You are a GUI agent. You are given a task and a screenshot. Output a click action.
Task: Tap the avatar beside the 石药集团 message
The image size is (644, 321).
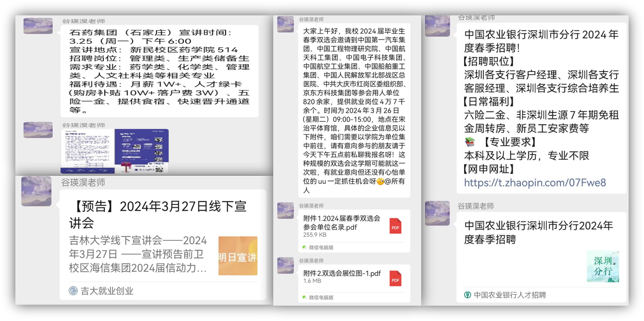tap(38, 25)
